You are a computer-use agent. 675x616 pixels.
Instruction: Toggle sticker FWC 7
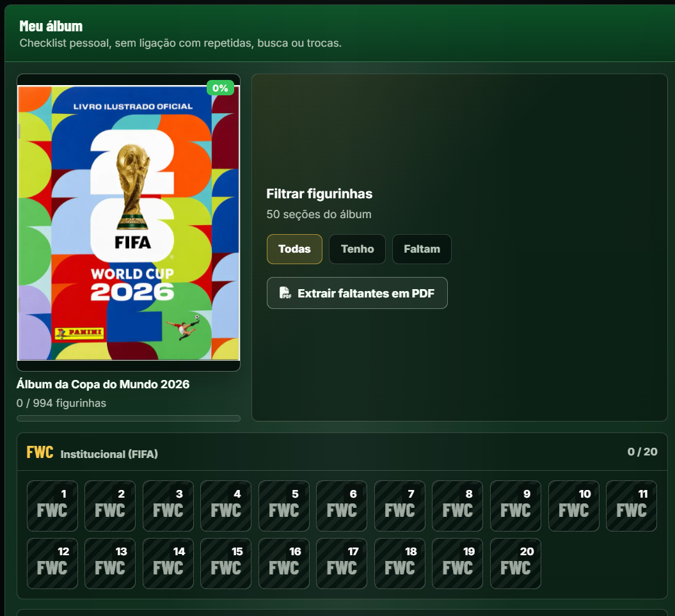click(400, 506)
